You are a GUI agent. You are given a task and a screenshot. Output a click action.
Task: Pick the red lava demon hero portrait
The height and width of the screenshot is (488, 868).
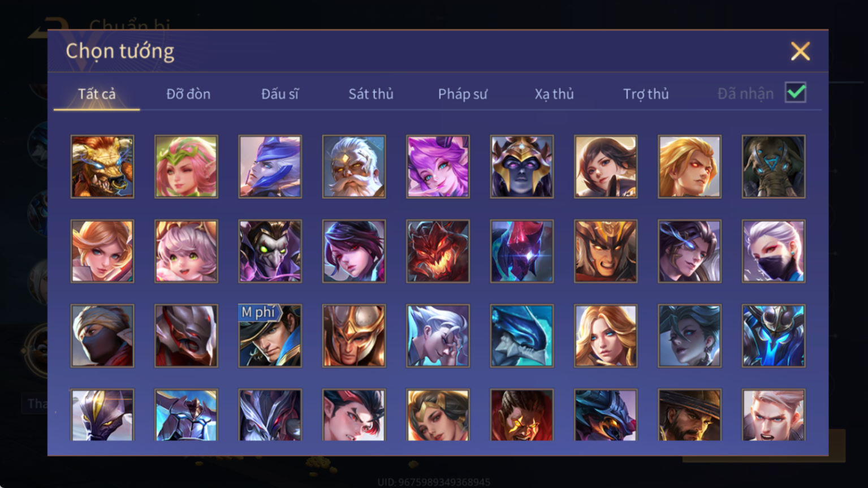click(438, 251)
